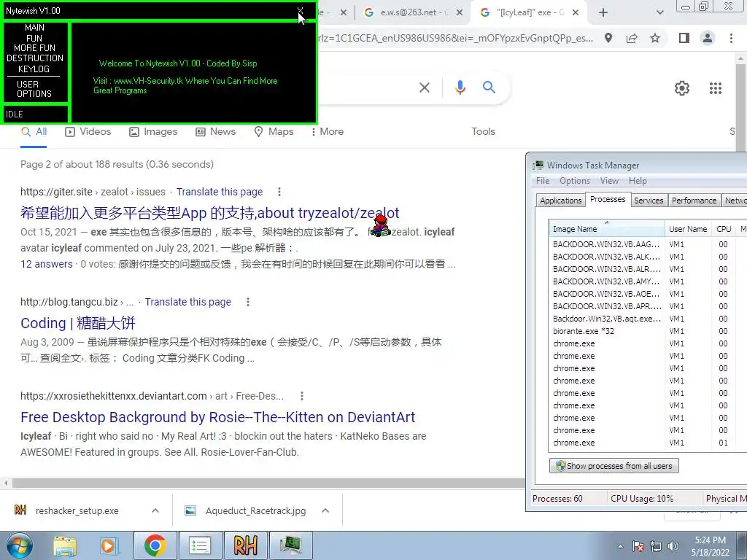The image size is (747, 560).
Task: Open MORE FUN section in Nytewish
Action: pyautogui.click(x=34, y=48)
